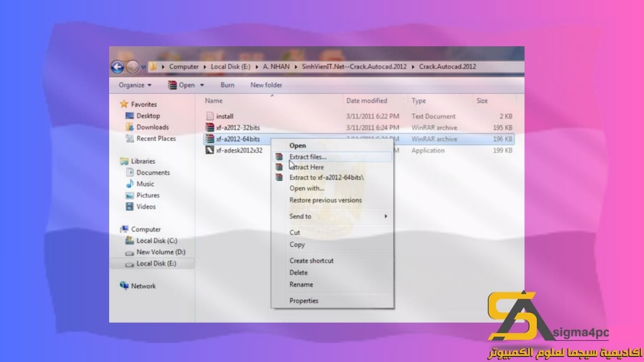Choose Rename in the context menu

click(301, 285)
